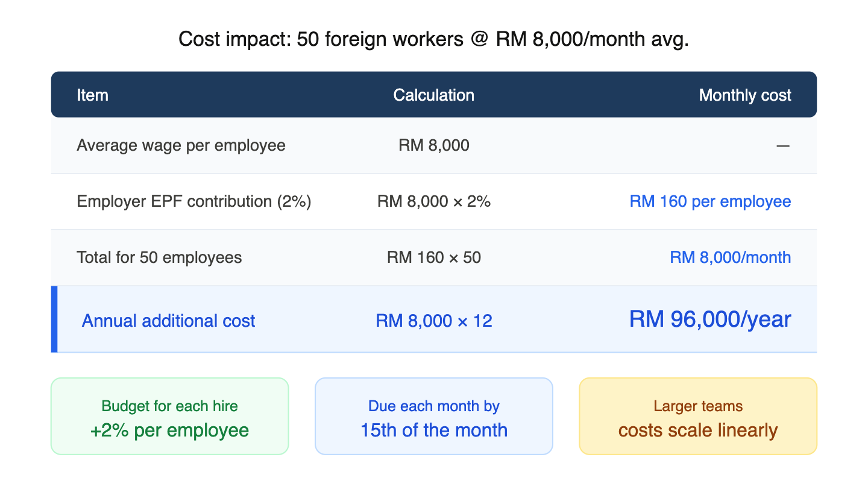868x498 pixels.
Task: Click 'Total for 50 employees' row label
Action: 159,257
